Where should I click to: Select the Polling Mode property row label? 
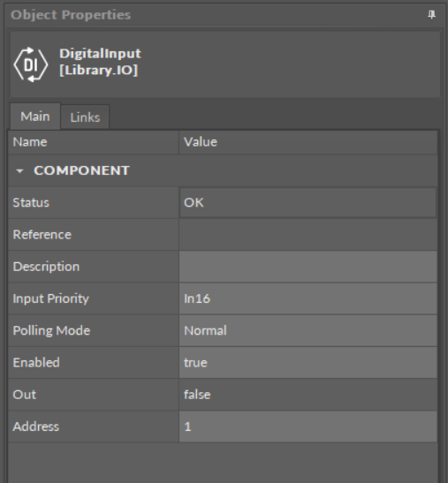click(51, 330)
